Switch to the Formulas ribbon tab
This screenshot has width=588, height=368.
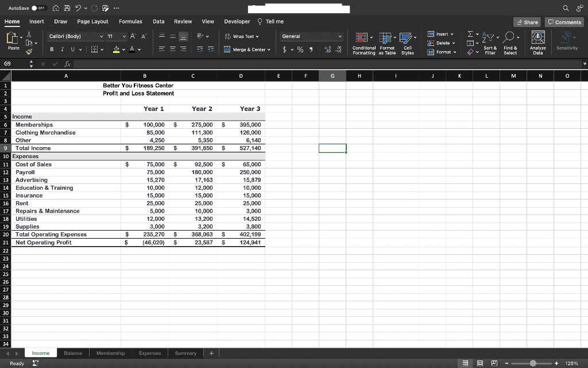pyautogui.click(x=130, y=21)
